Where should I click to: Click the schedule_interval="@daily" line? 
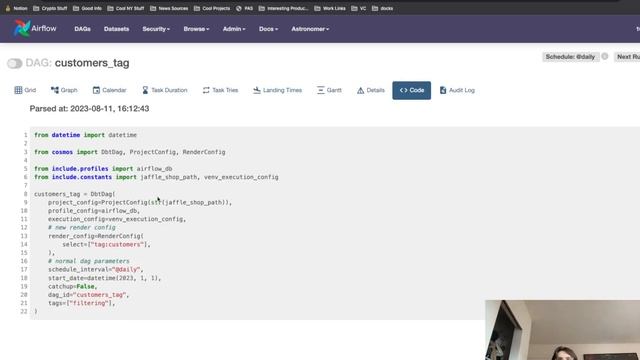tap(96, 269)
